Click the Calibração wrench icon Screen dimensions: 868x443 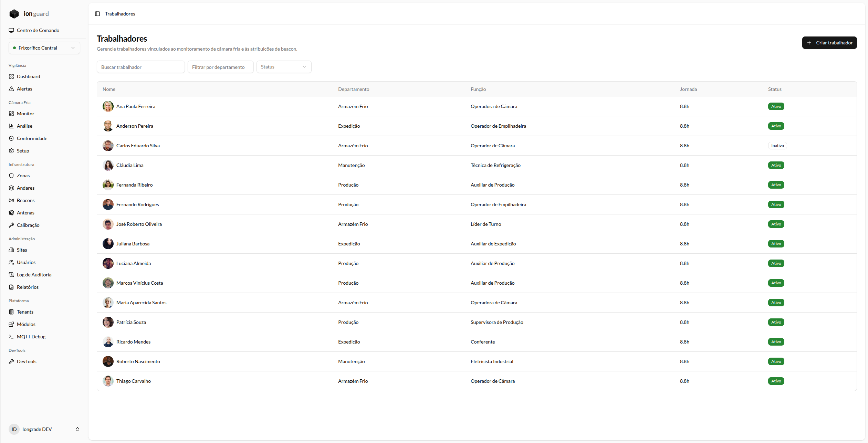click(11, 225)
